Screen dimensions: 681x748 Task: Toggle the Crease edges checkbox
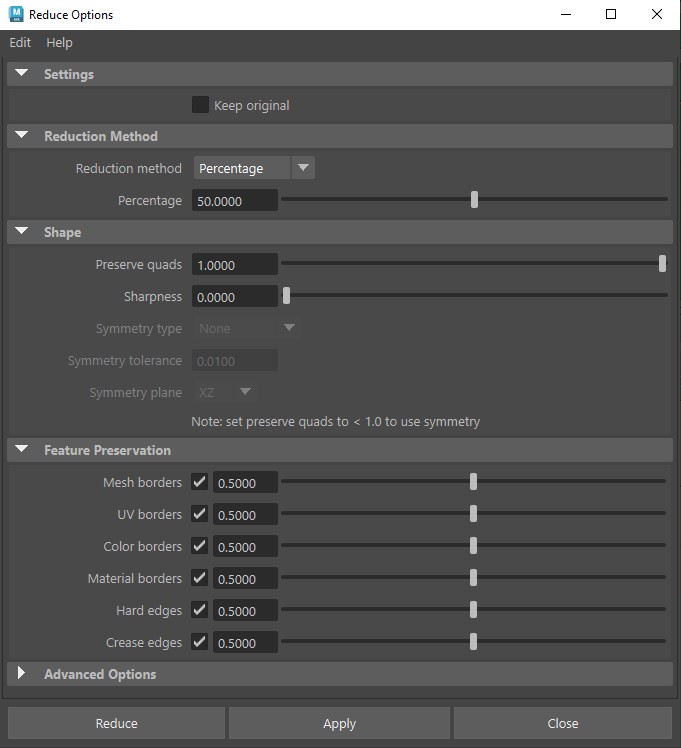pos(200,642)
